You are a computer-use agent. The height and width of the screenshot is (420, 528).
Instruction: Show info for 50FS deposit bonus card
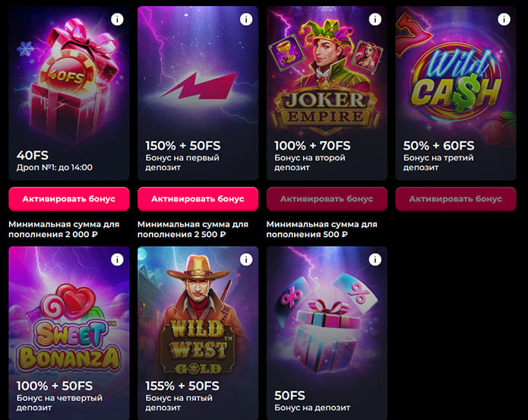pos(375,260)
